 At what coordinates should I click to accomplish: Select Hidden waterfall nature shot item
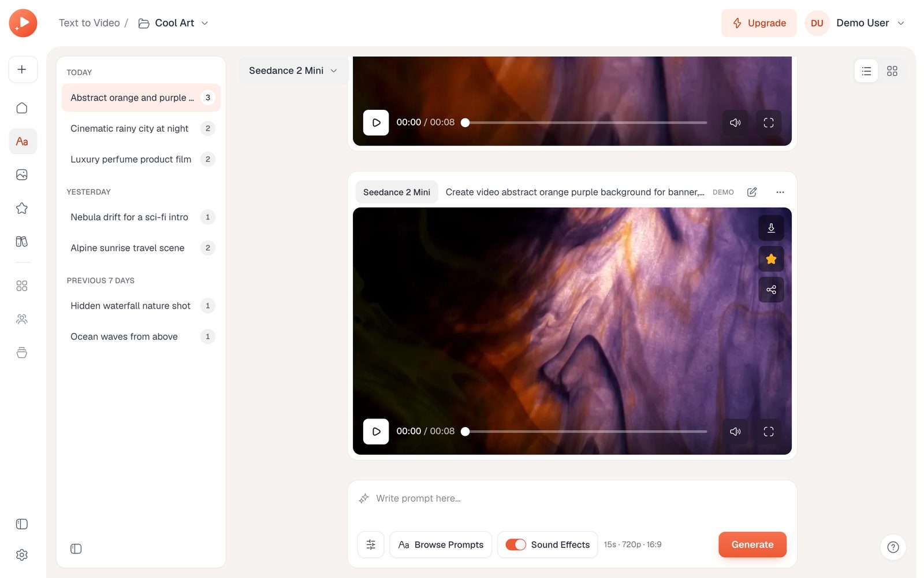click(x=141, y=306)
